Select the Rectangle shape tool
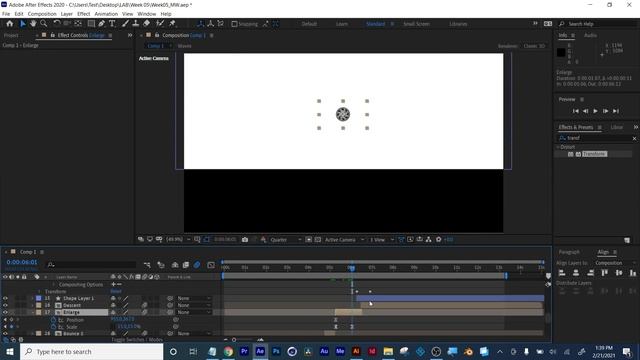 [91, 24]
